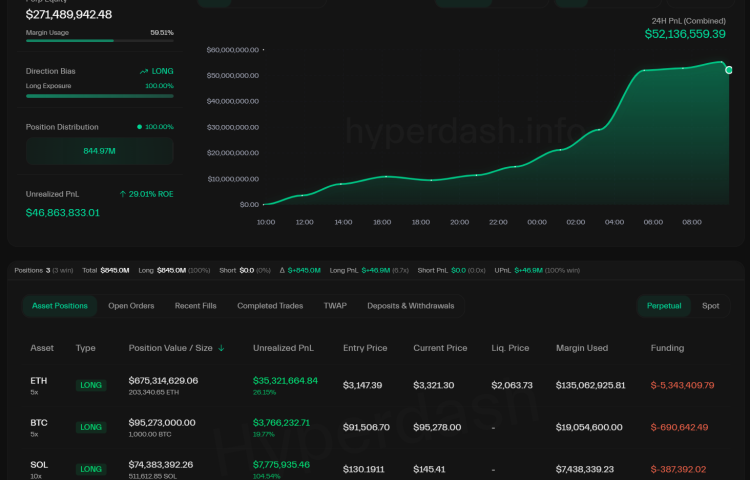This screenshot has height=480, width=750.
Task: Switch to Spot positions view
Action: pos(710,306)
